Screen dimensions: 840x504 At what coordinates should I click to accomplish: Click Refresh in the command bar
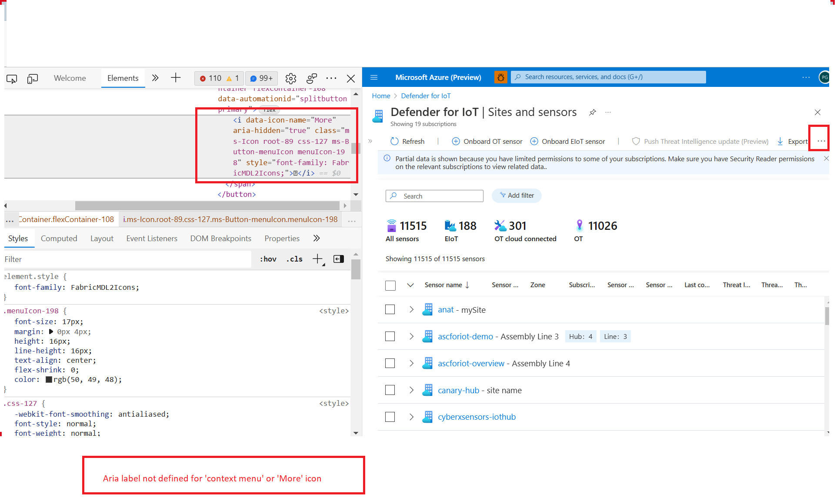(407, 142)
